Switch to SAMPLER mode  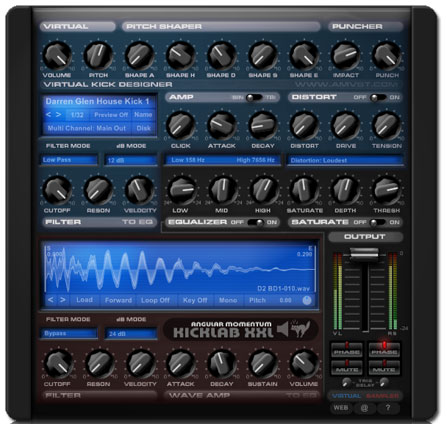pos(382,396)
